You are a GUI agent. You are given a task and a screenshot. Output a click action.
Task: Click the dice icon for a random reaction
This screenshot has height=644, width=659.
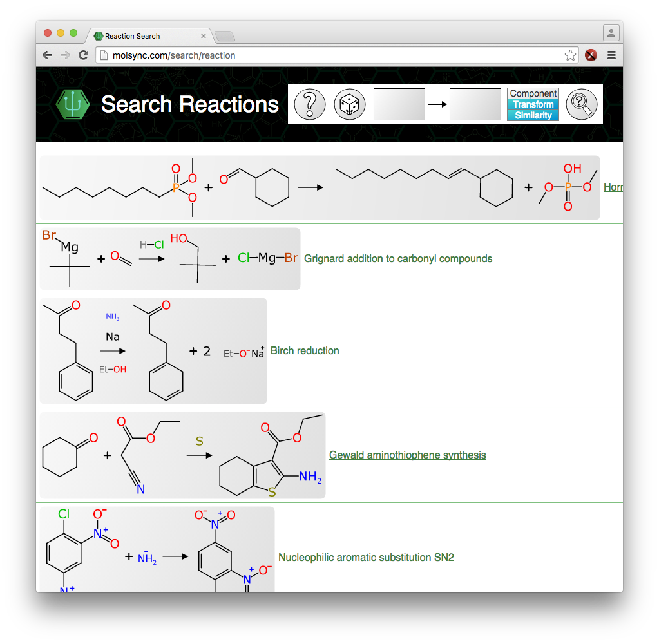349,104
